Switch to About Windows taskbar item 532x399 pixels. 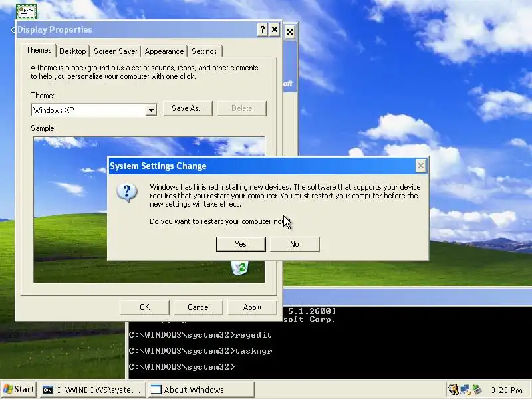201,390
